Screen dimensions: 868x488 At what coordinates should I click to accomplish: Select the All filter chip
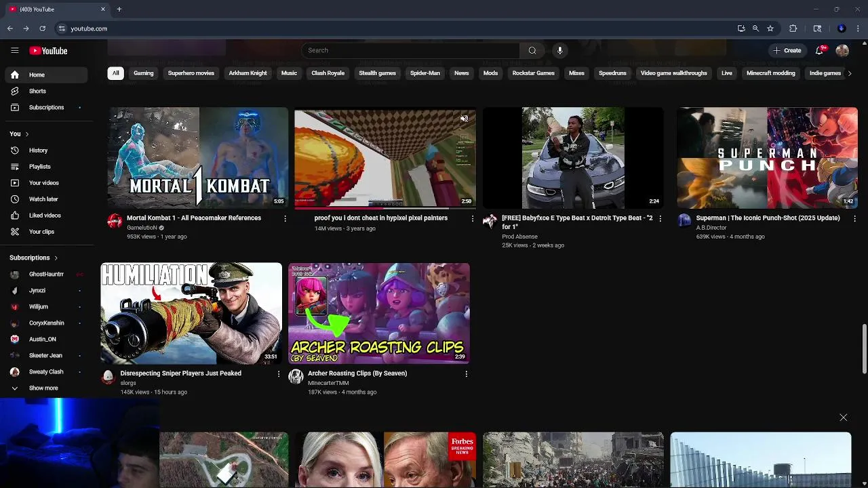coord(115,73)
